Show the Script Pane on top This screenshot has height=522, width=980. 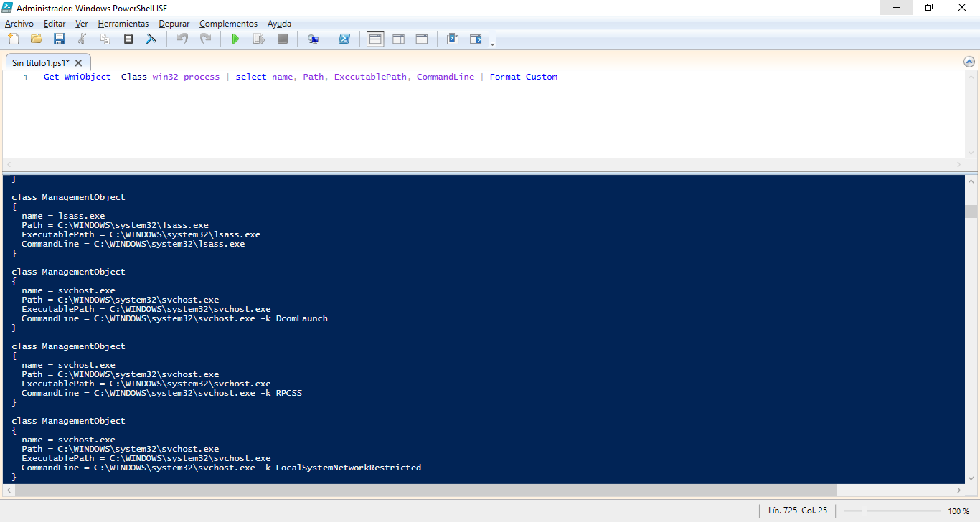(x=374, y=39)
